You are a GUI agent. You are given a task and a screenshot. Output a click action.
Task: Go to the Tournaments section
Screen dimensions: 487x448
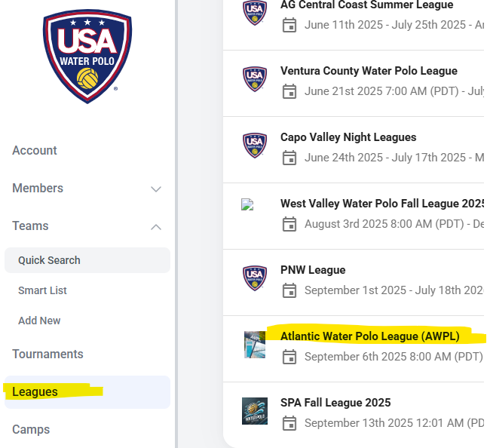tap(47, 354)
